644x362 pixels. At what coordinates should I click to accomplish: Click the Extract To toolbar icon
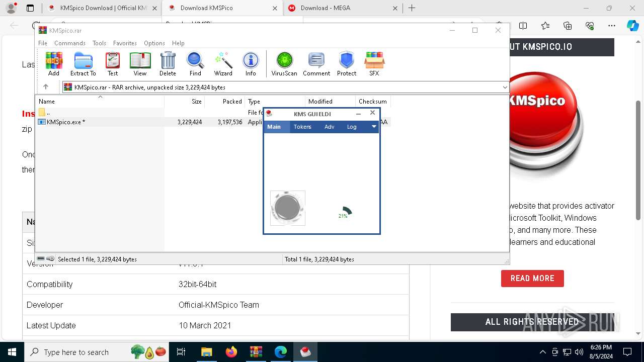click(x=83, y=64)
